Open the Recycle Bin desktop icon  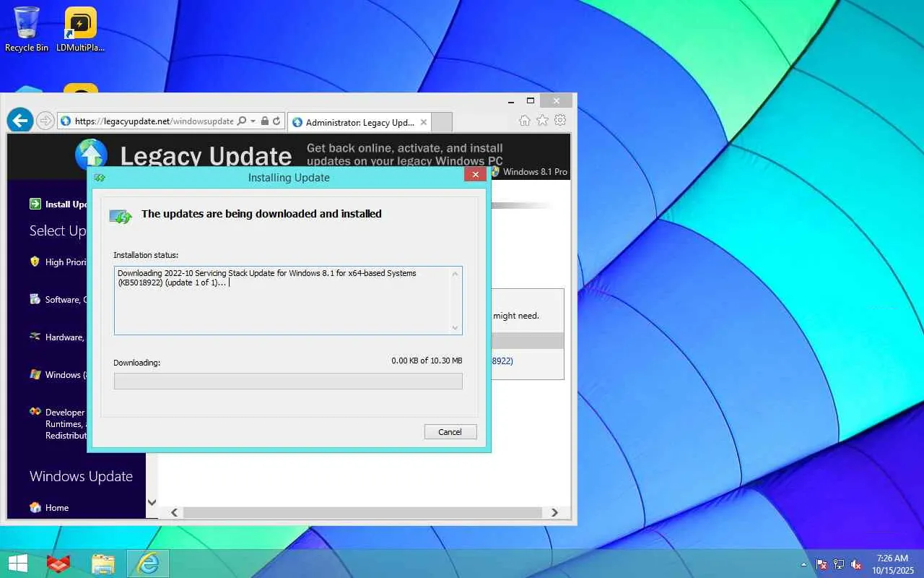27,30
